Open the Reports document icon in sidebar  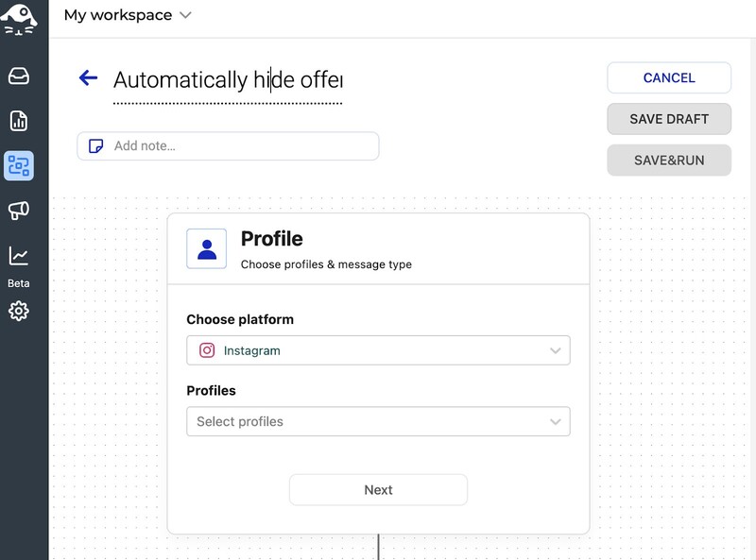[19, 121]
